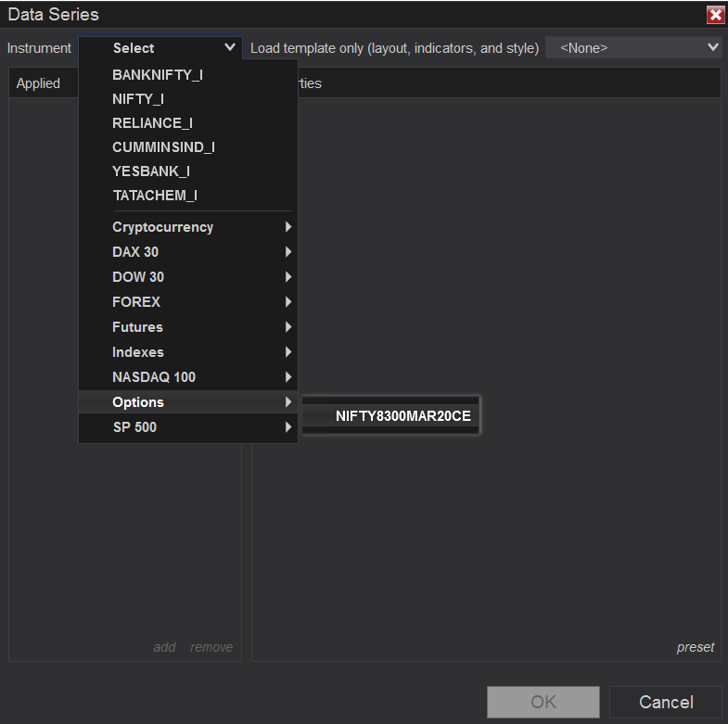The width and height of the screenshot is (728, 724).
Task: Expand the SP 500 submenu
Action: [x=188, y=427]
